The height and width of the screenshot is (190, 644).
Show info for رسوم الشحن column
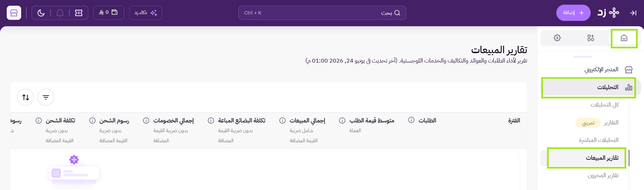pos(92,120)
